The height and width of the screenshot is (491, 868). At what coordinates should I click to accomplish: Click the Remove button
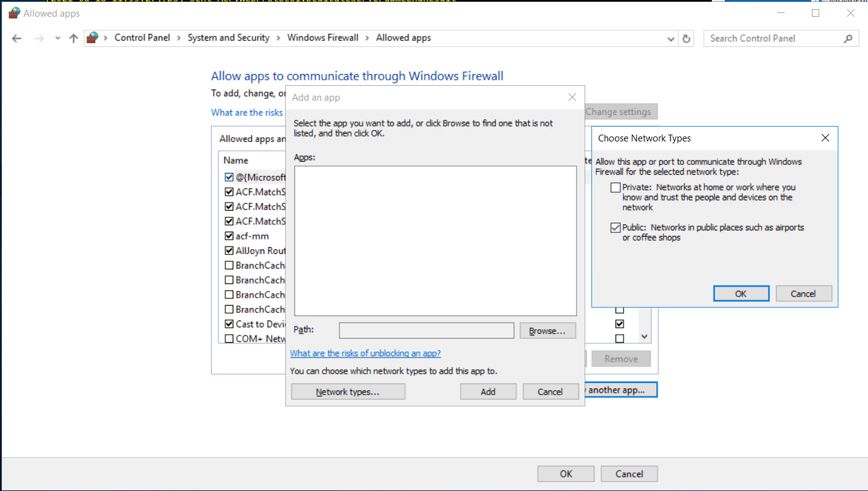tap(621, 359)
